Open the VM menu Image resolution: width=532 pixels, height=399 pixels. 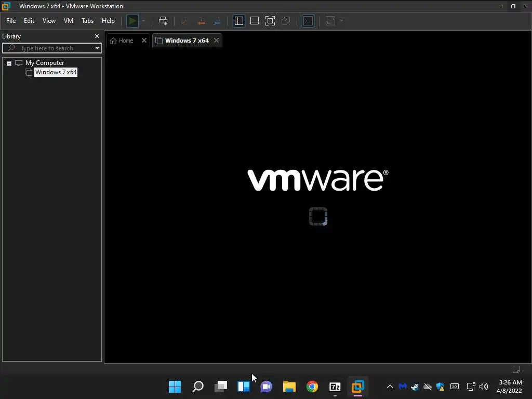[69, 21]
